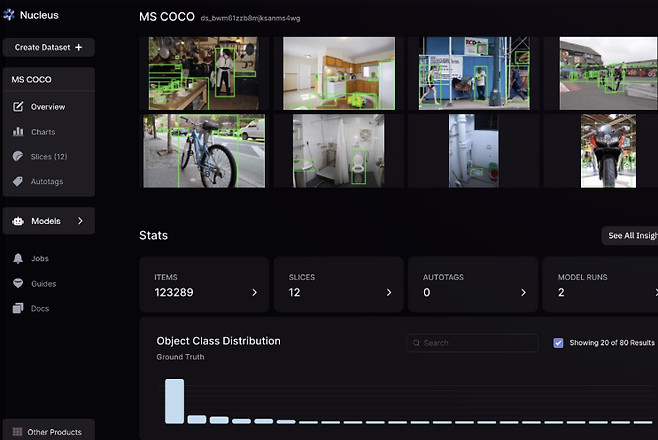The width and height of the screenshot is (658, 440).
Task: Click the Docs icon in sidebar
Action: coord(18,308)
